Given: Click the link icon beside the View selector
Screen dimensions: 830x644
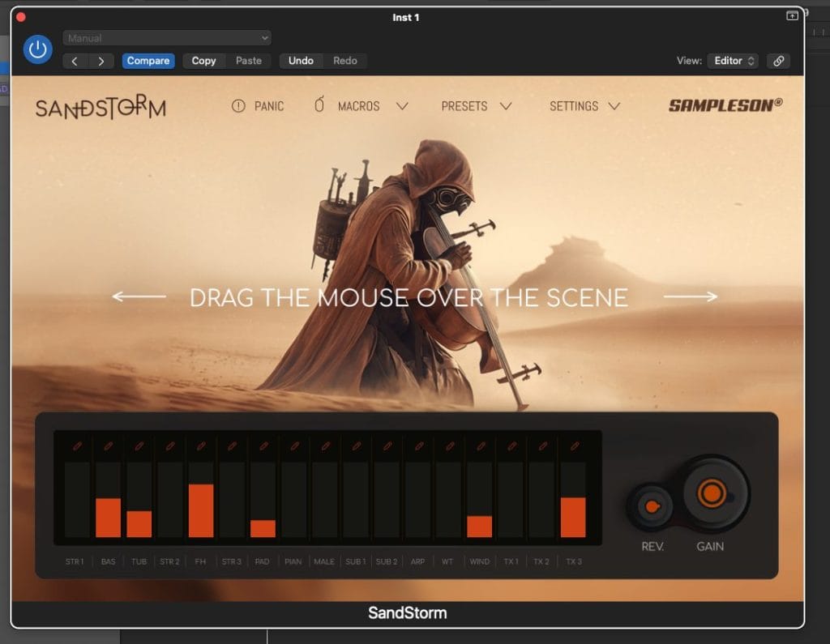Looking at the screenshot, I should coord(779,61).
